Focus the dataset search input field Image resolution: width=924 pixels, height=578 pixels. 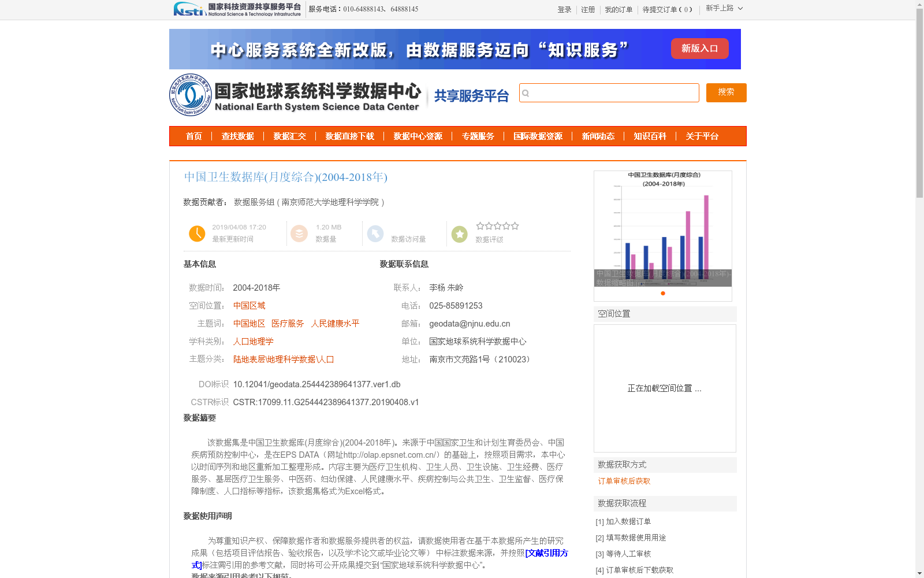[x=609, y=92]
